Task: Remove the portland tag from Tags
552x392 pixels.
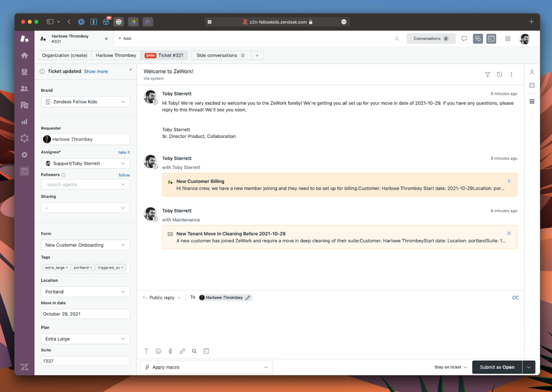Action: [91, 267]
